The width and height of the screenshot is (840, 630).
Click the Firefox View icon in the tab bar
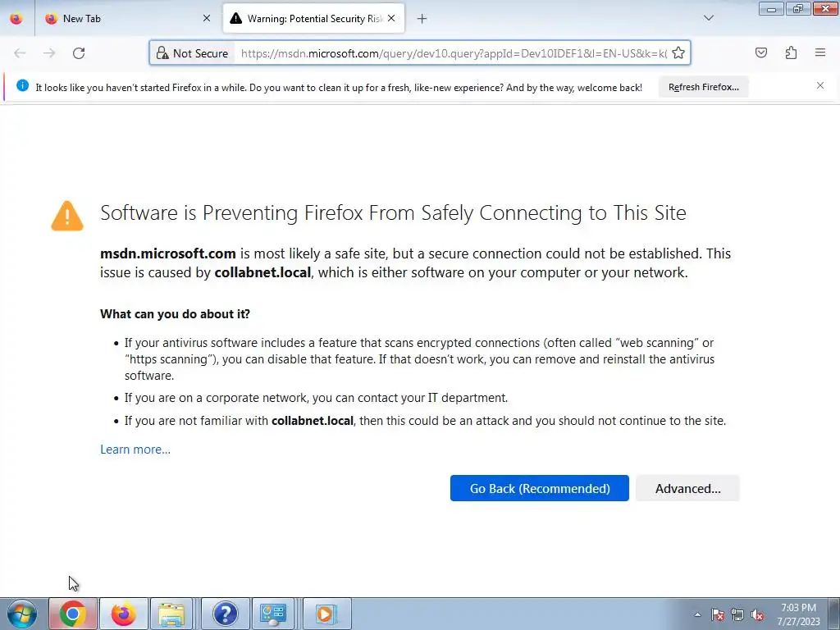(x=16, y=19)
